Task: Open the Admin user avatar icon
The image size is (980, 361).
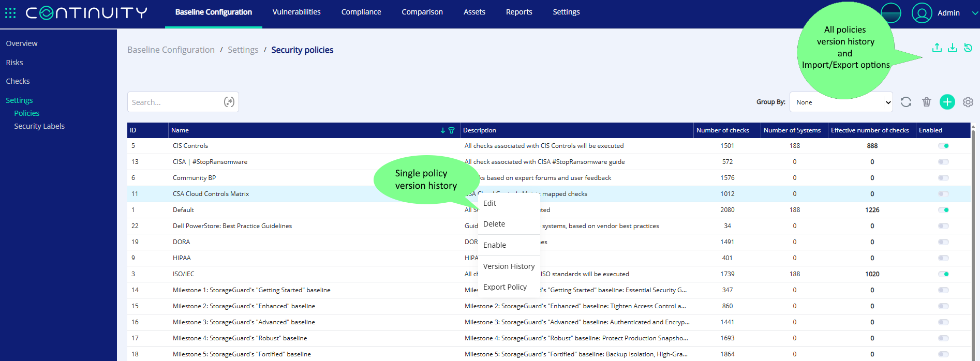Action: 922,13
